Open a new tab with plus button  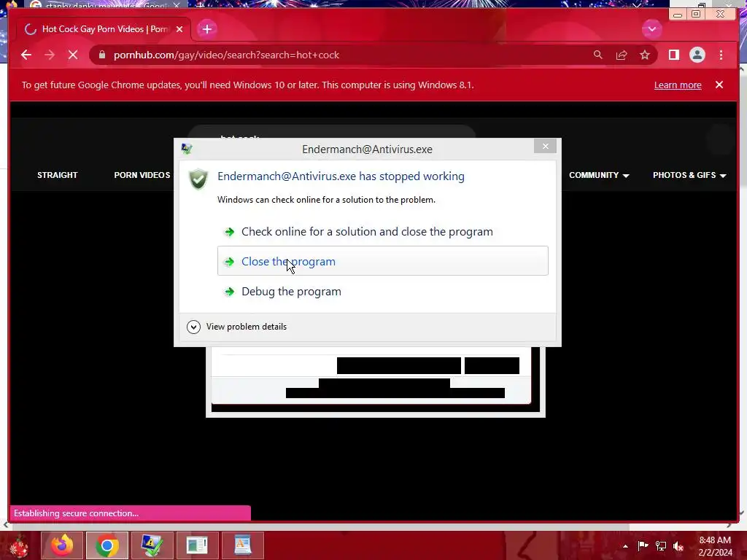207,29
